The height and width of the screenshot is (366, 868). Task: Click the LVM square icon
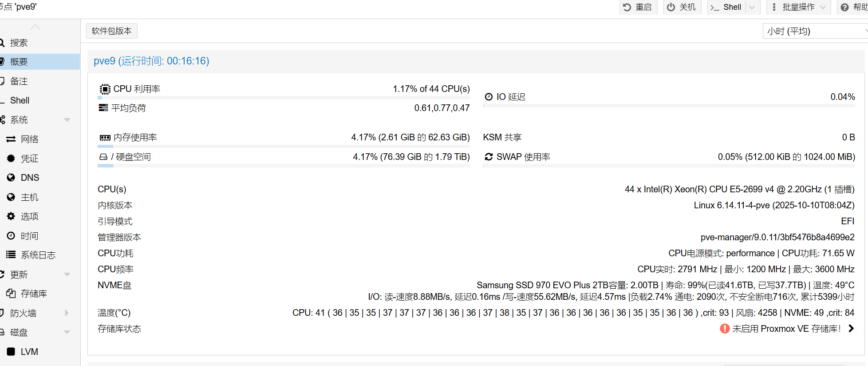point(11,352)
